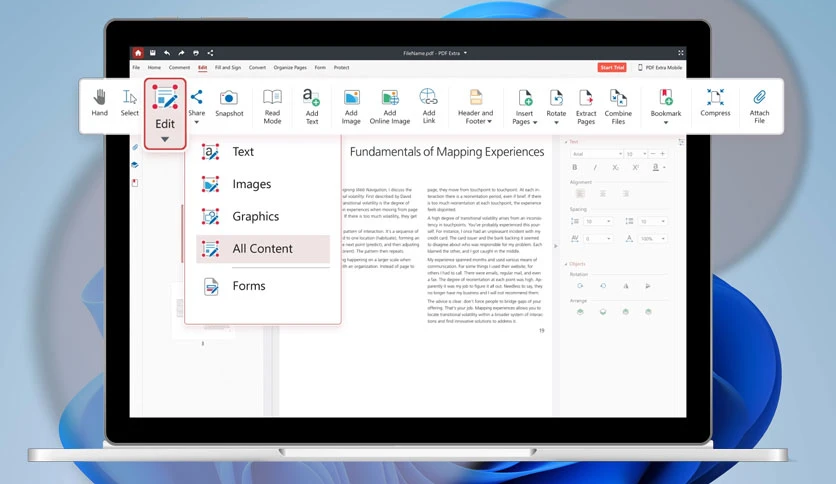The width and height of the screenshot is (836, 484).
Task: Open the font size dropdown
Action: [x=636, y=154]
